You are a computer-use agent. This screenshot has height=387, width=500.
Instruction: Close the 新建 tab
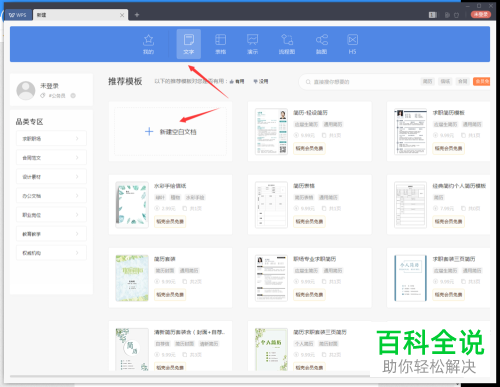click(122, 15)
